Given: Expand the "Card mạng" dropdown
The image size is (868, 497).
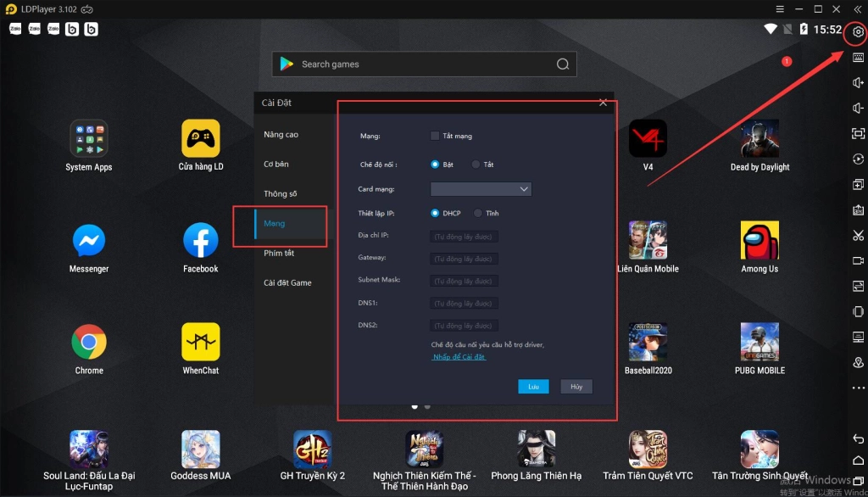Looking at the screenshot, I should coord(481,189).
